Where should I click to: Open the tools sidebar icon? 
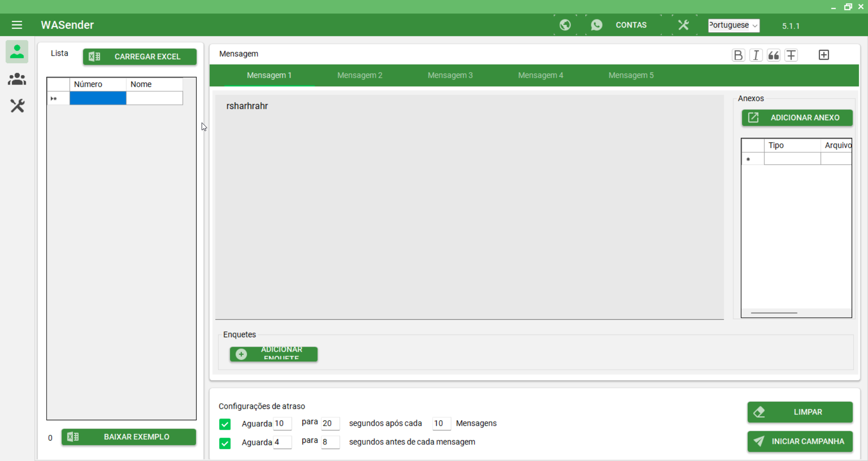(x=17, y=106)
